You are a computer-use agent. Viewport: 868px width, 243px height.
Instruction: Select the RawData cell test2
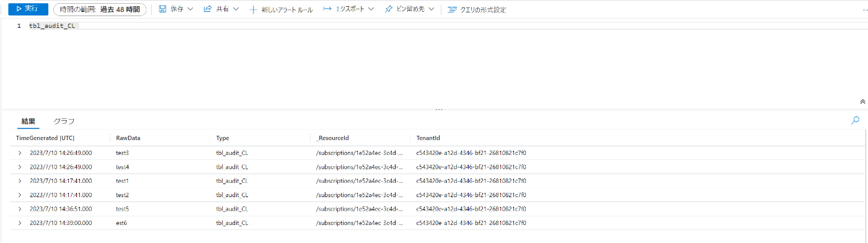coord(122,195)
